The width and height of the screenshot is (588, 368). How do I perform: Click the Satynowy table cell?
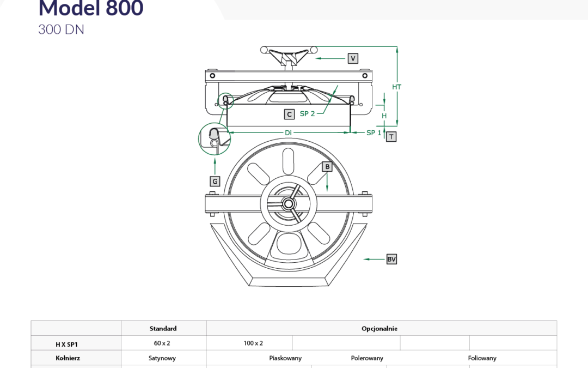pos(162,358)
